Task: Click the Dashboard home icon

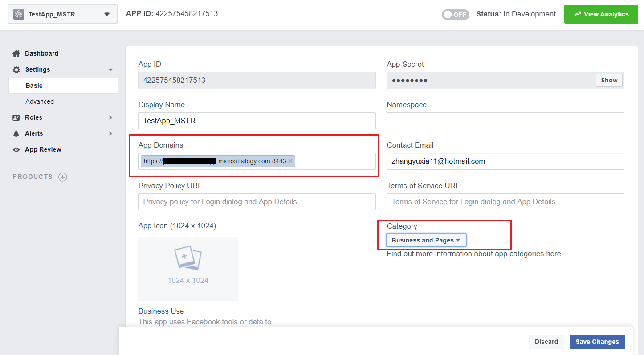Action: click(x=16, y=53)
